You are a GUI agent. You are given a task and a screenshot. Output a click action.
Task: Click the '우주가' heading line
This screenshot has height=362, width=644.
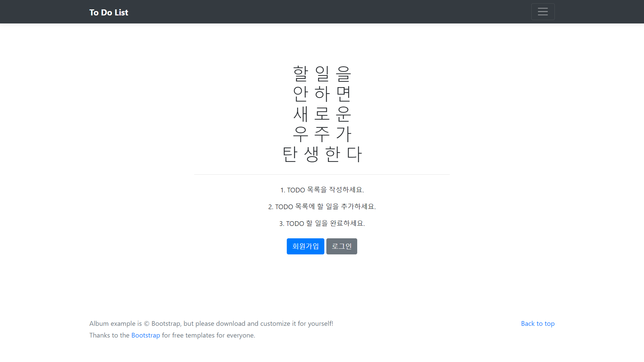coord(322,134)
